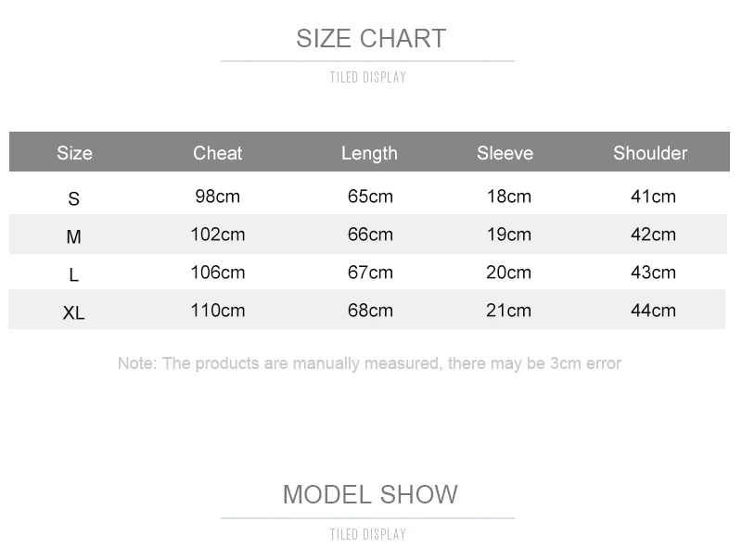Select size S row label
The width and height of the screenshot is (742, 560).
click(74, 198)
